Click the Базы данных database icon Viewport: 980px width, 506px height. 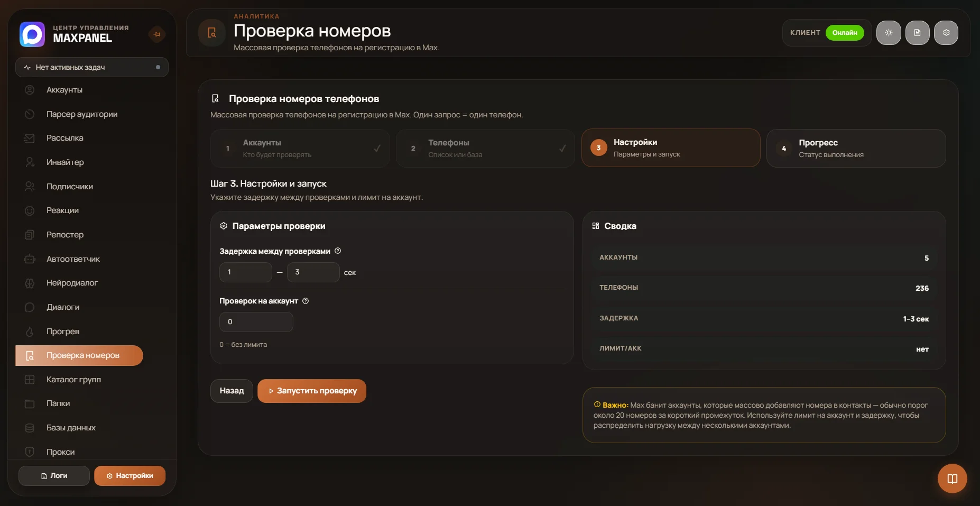(x=30, y=428)
